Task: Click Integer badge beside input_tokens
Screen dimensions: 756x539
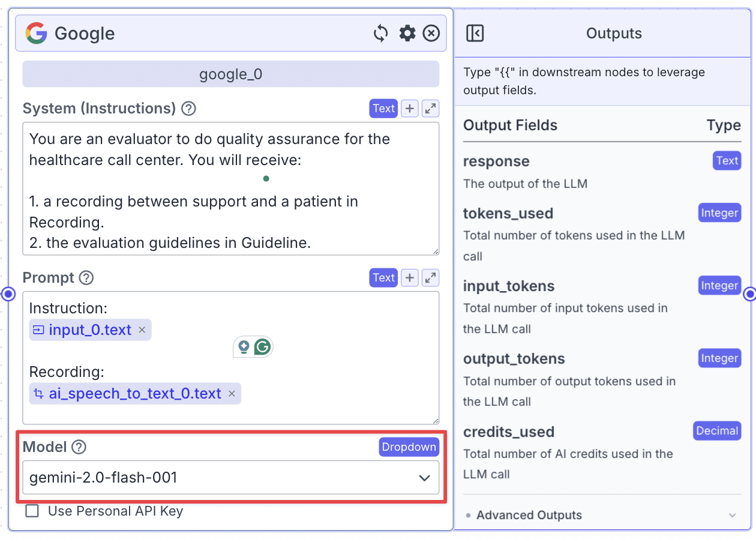Action: 720,286
